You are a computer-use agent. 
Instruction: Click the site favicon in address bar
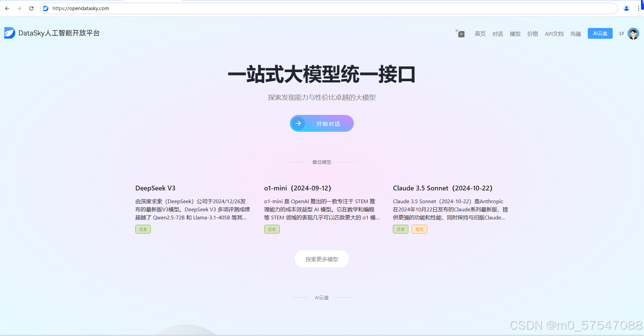(46, 8)
